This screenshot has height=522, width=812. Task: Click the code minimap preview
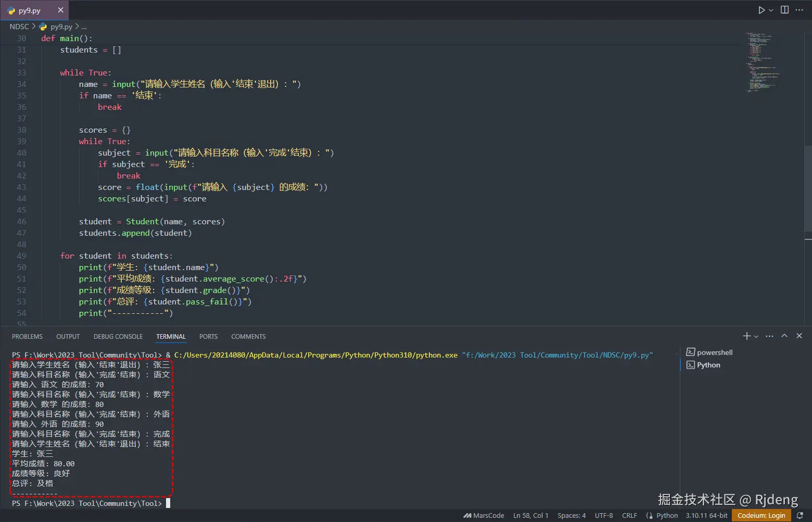761,62
